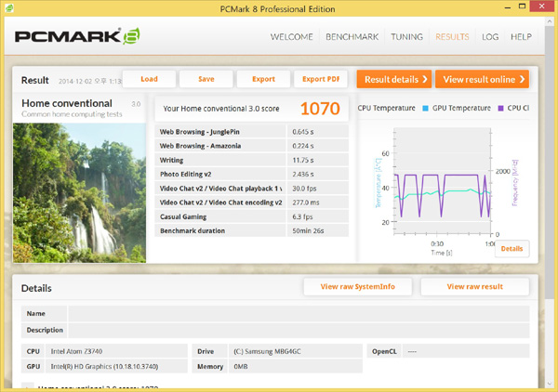Switch to the BENCHMARK tab

[x=352, y=37]
